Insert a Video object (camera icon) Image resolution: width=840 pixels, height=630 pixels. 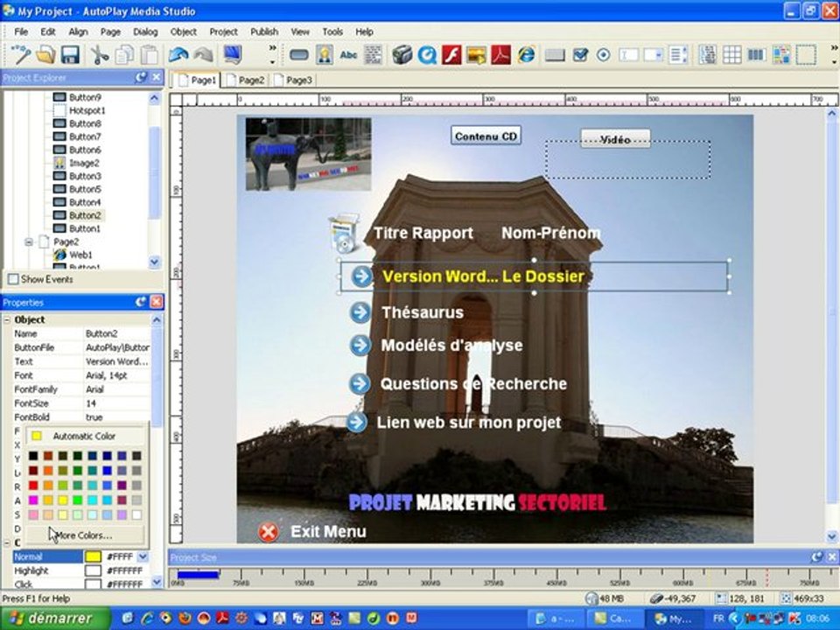tap(402, 54)
